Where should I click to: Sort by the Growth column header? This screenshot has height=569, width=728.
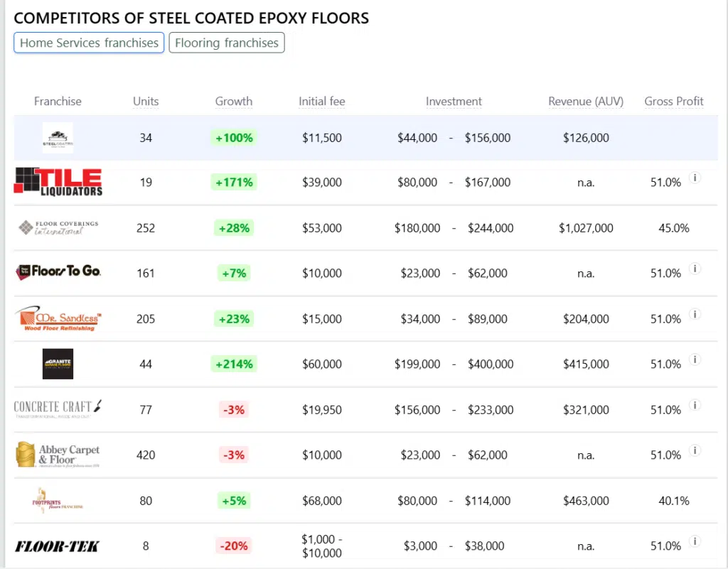[x=234, y=102]
